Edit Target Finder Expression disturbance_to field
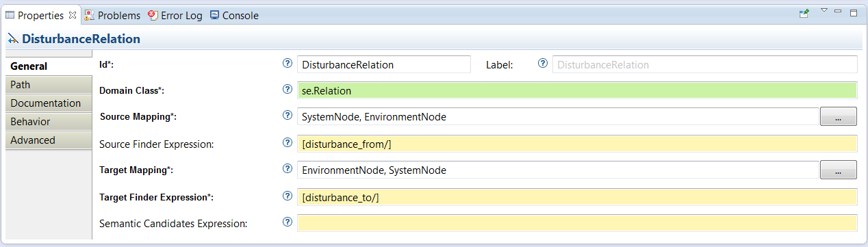 coord(577,197)
